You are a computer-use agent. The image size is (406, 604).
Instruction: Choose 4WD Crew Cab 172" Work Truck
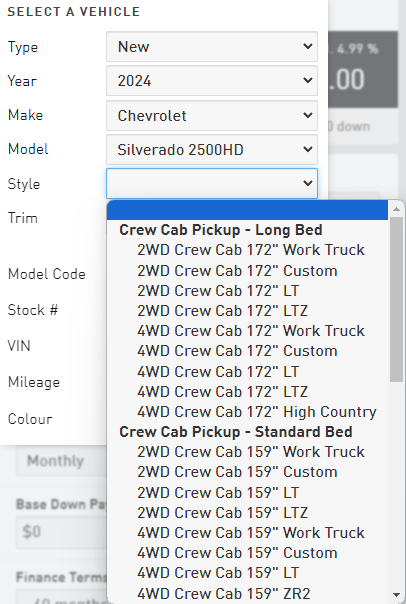coord(247,331)
